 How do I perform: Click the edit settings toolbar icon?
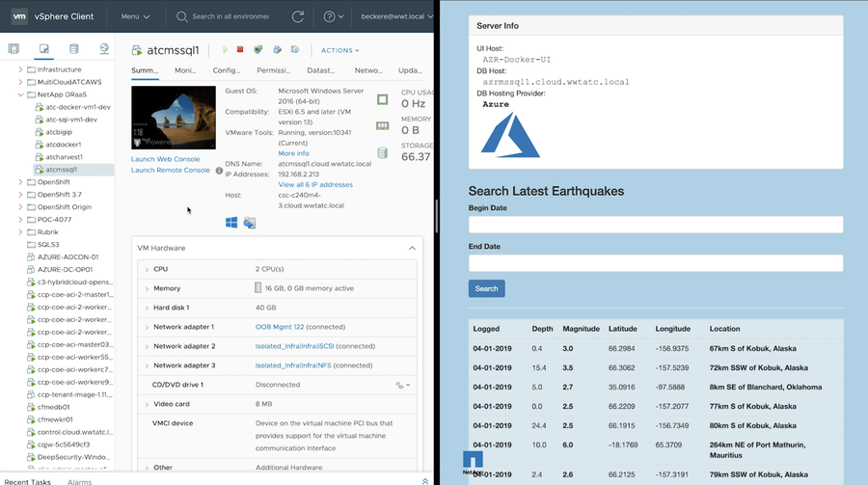click(278, 50)
